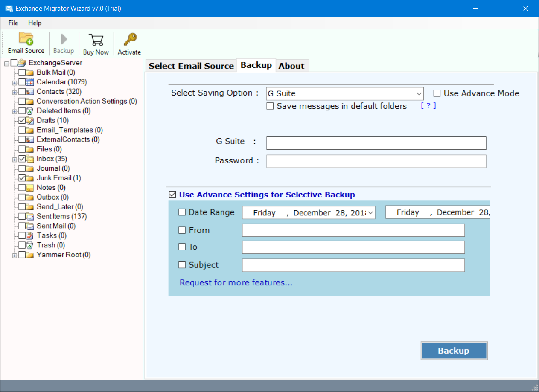Viewport: 539px width, 392px height.
Task: Click the Yammer Root folder icon
Action: click(30, 255)
